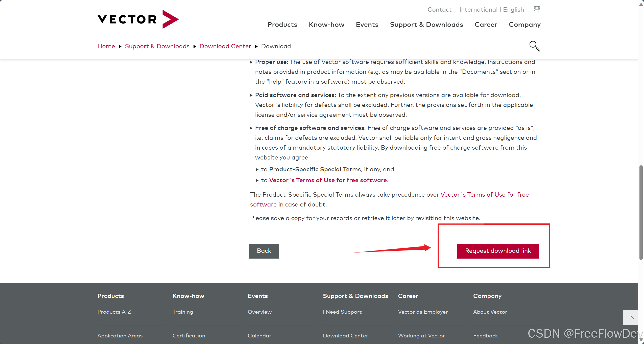Go to Download Center breadcrumb
Viewport: 644px width, 344px height.
point(225,46)
